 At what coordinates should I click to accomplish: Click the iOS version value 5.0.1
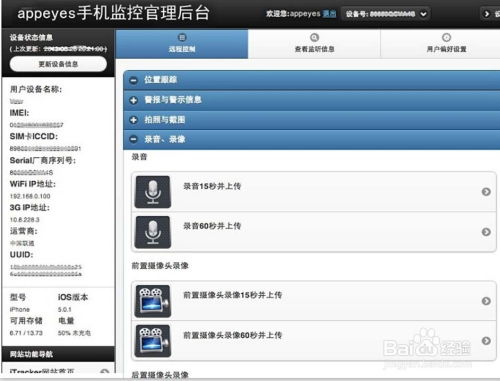tap(65, 310)
